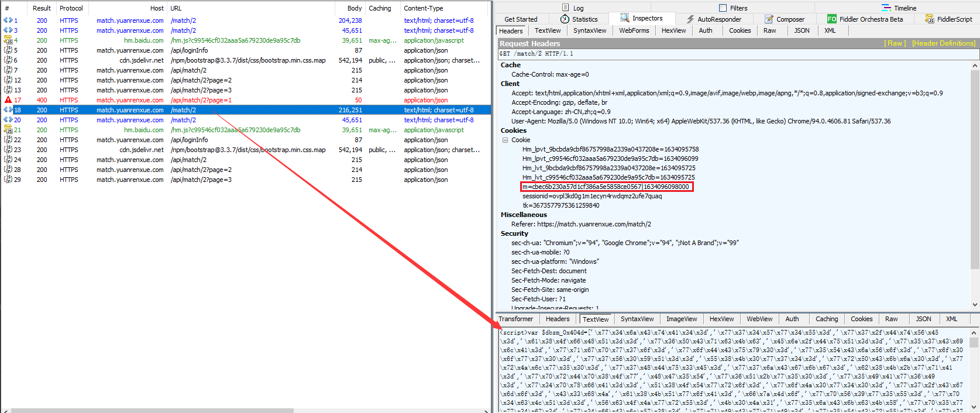The height and width of the screenshot is (413, 980).
Task: Open Composer via its pencil icon
Action: pos(769,19)
